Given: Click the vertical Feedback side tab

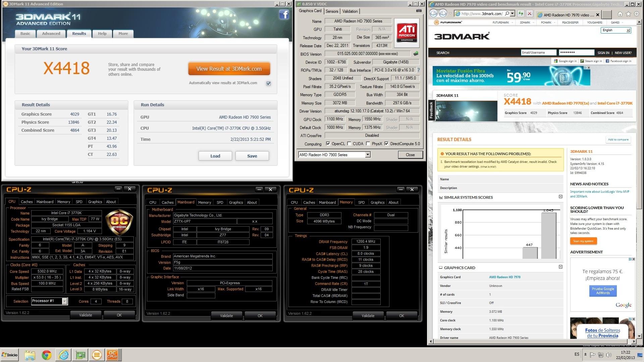Looking at the screenshot, I should click(431, 111).
